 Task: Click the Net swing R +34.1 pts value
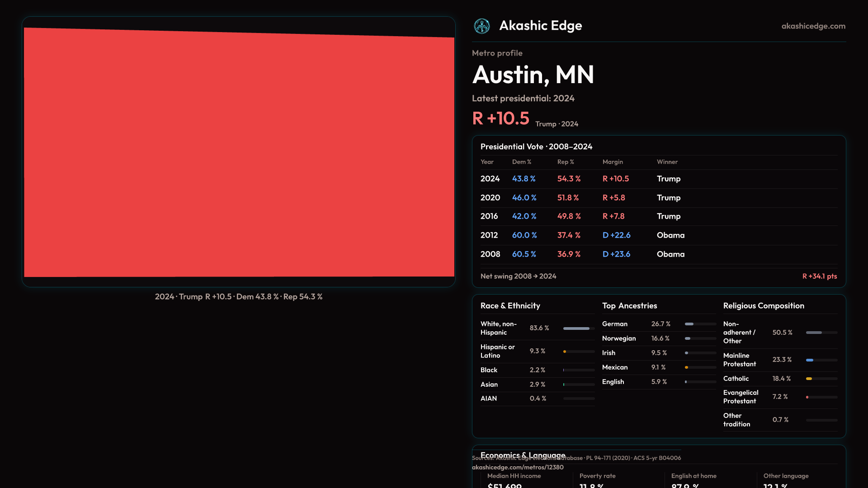tap(819, 276)
